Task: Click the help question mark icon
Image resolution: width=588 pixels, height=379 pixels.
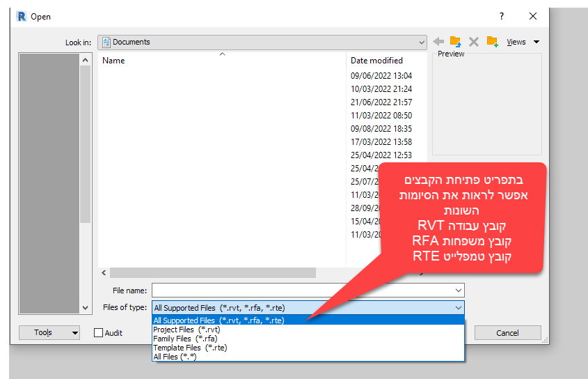Action: click(502, 16)
